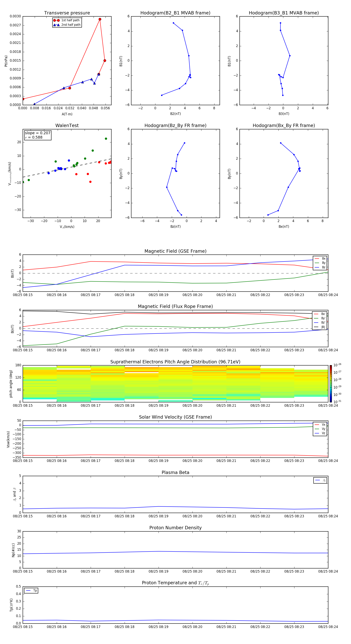Click the 'Transverse pressure' plot title
Screen dimensions: 351x644
click(67, 13)
